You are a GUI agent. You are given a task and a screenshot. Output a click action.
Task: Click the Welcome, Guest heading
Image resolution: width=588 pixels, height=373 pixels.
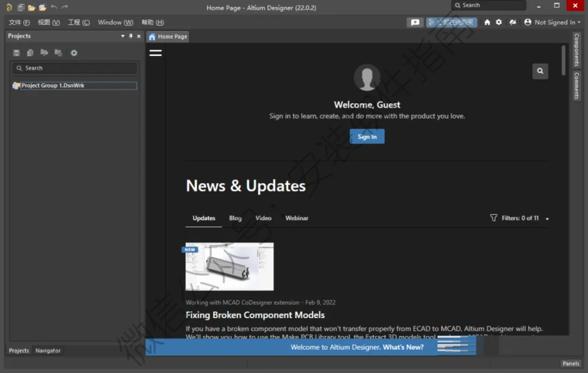tap(367, 105)
